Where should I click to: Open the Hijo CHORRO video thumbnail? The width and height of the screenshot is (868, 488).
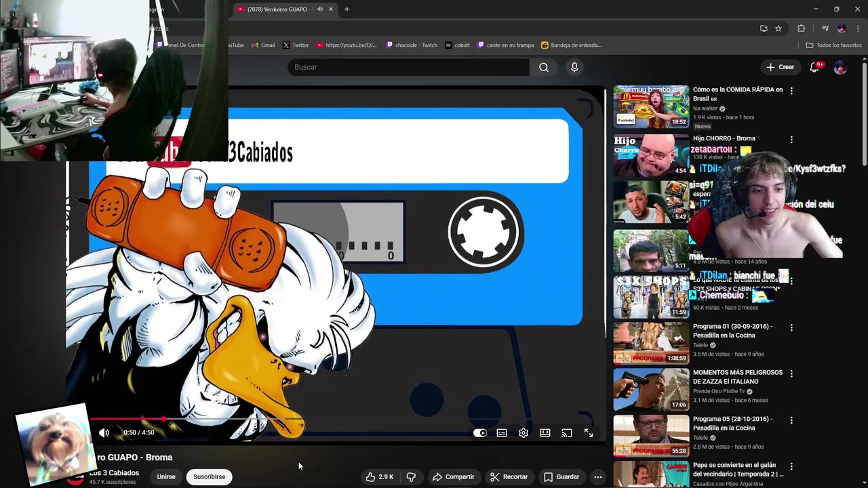coord(651,155)
